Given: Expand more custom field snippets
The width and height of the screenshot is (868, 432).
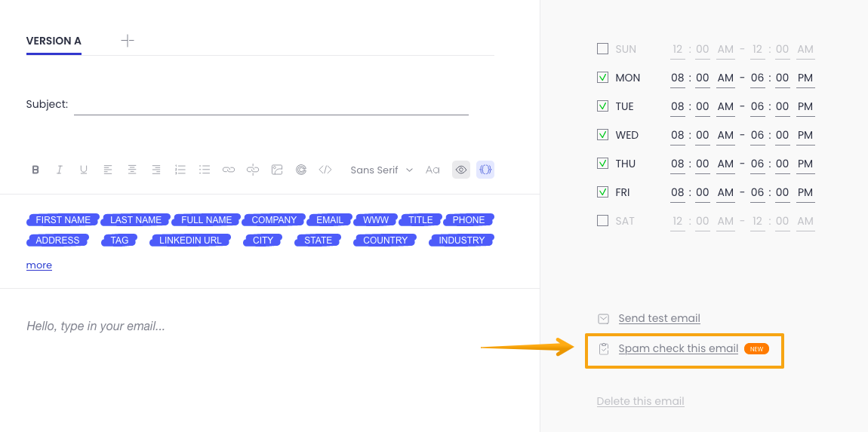Looking at the screenshot, I should pyautogui.click(x=39, y=265).
